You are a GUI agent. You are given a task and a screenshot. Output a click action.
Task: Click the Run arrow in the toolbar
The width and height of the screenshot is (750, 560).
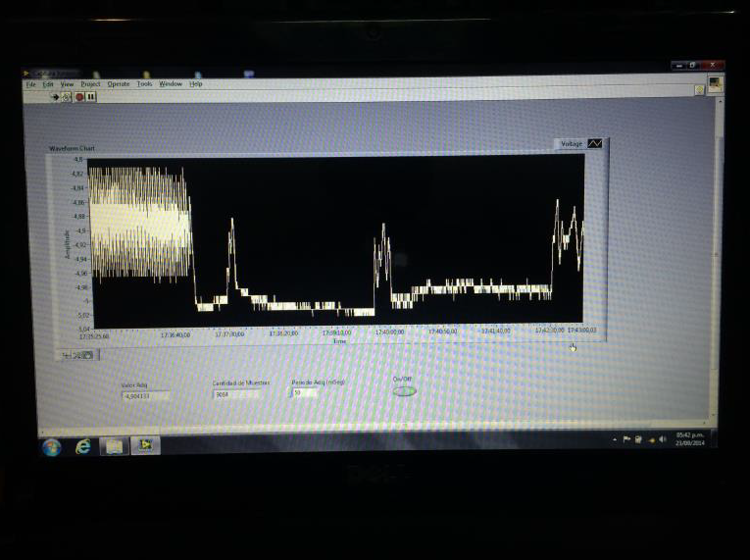[56, 96]
